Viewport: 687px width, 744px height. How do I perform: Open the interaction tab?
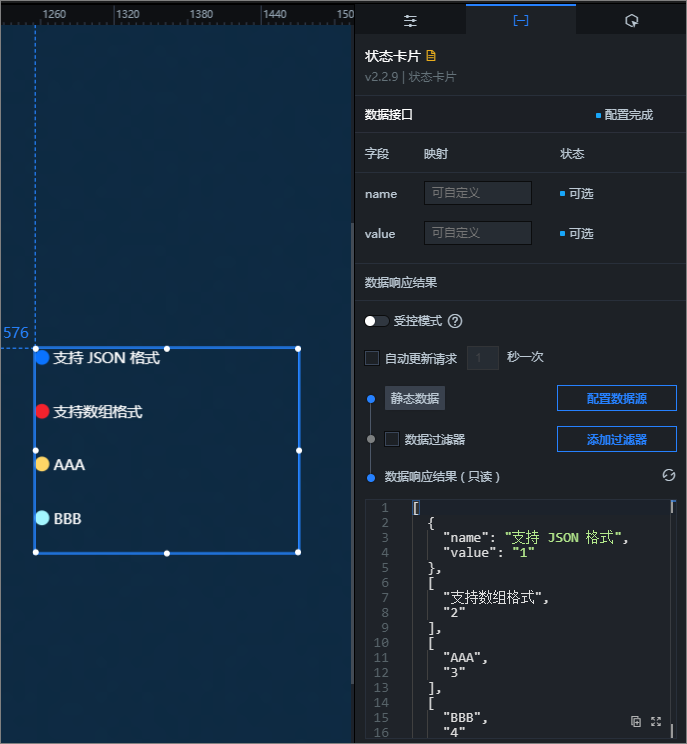tap(631, 20)
